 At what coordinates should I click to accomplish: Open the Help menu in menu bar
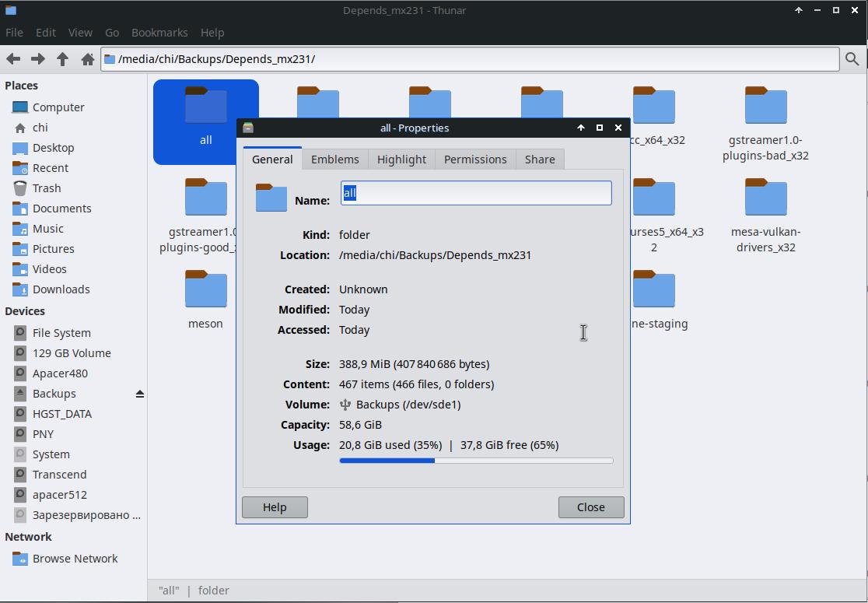(x=212, y=33)
